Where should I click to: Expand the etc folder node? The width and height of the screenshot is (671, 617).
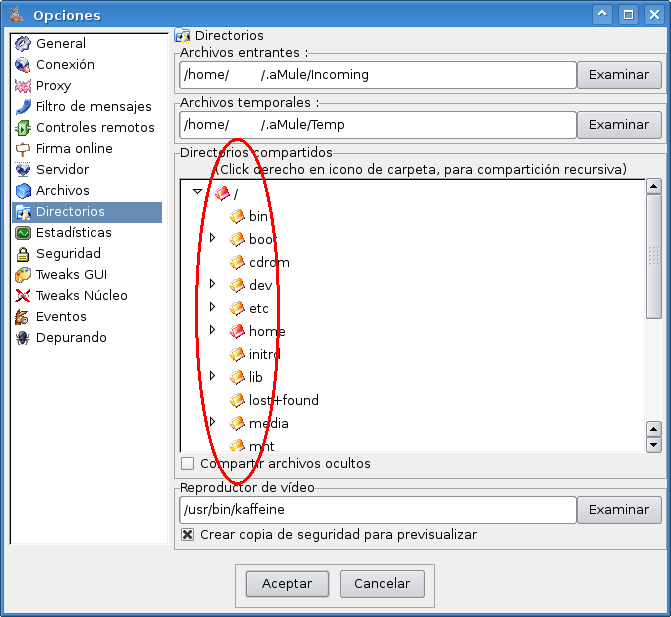[212, 307]
